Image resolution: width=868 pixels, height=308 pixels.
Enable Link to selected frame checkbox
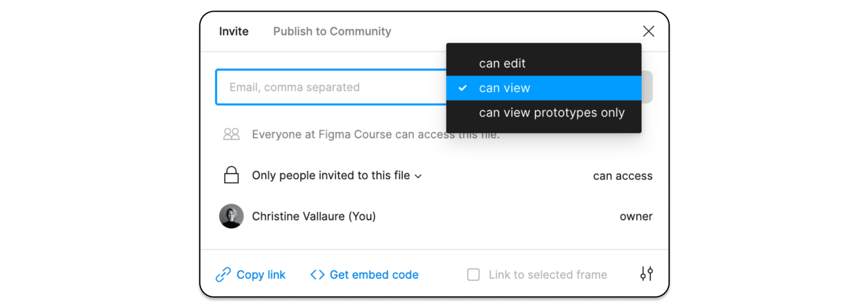(x=473, y=275)
